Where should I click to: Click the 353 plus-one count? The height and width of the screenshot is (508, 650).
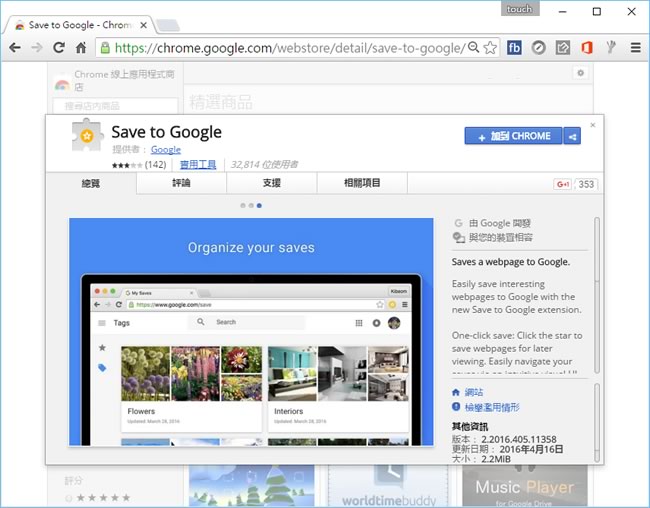coord(586,184)
